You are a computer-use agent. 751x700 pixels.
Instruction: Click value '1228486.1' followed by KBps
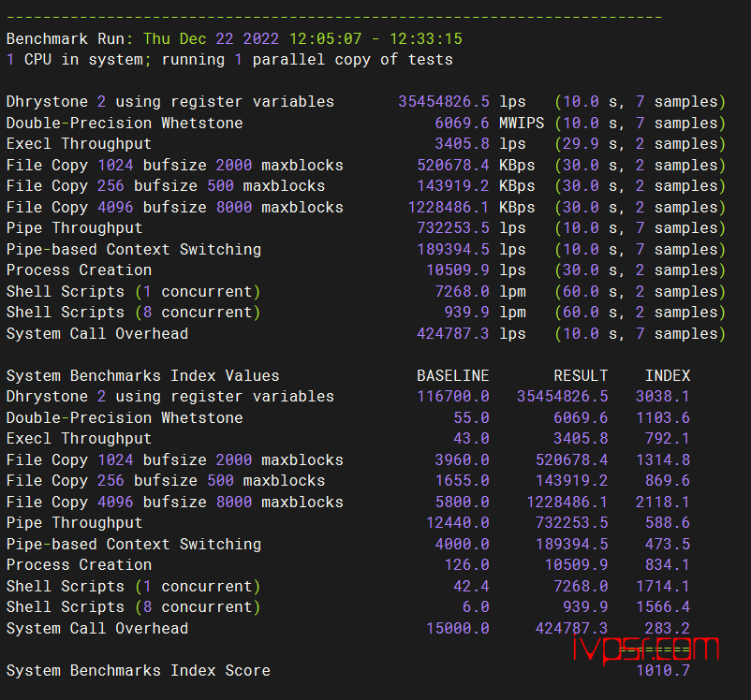[x=449, y=208]
